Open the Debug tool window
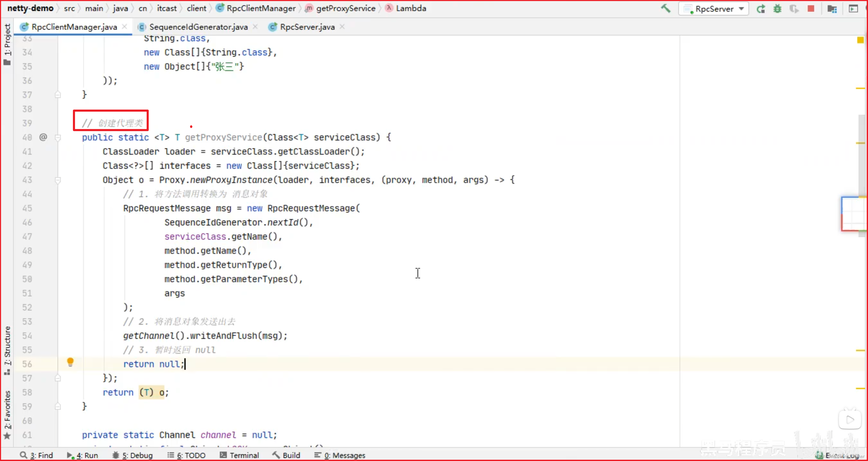This screenshot has height=461, width=868. click(x=132, y=455)
